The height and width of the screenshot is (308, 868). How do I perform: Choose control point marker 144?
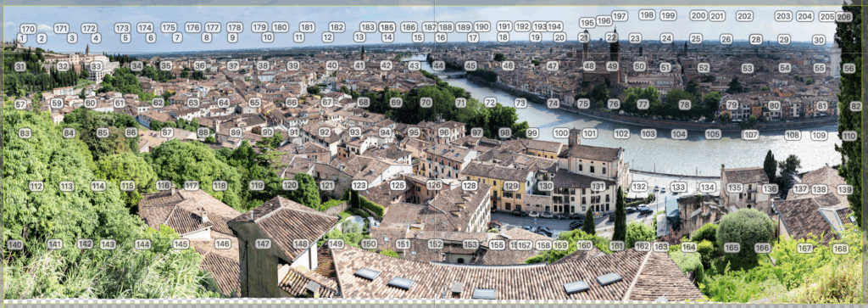[142, 244]
